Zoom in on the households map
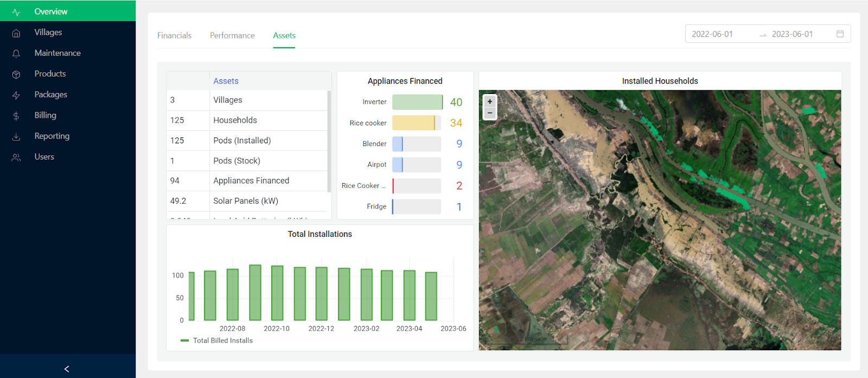This screenshot has width=868, height=378. click(x=490, y=102)
